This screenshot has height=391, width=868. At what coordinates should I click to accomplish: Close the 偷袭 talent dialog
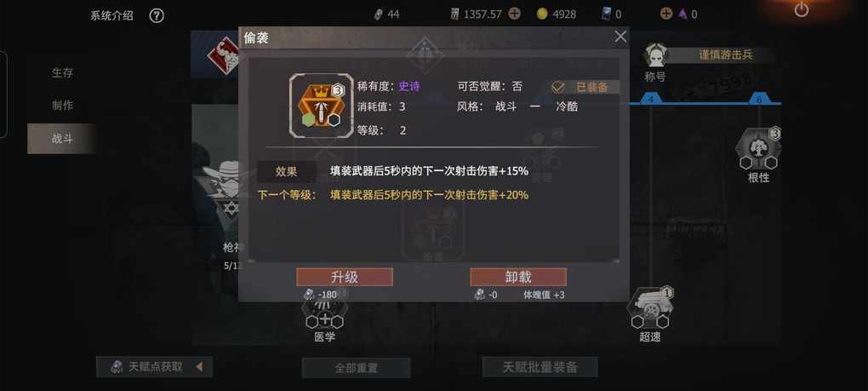620,37
